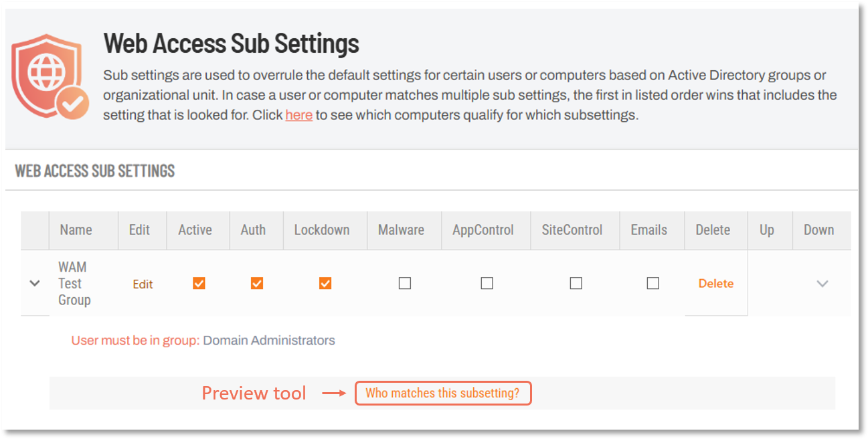Enable the Emails checkbox
The height and width of the screenshot is (439, 868).
653,283
